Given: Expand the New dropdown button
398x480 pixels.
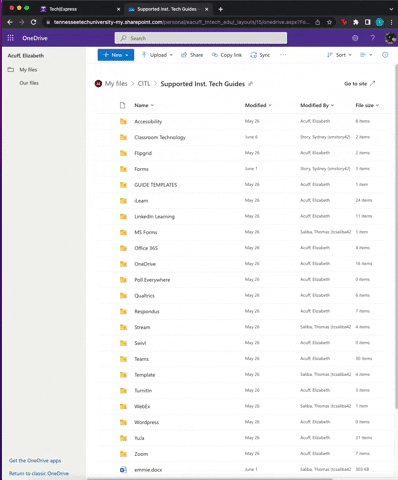Looking at the screenshot, I should pyautogui.click(x=116, y=55).
